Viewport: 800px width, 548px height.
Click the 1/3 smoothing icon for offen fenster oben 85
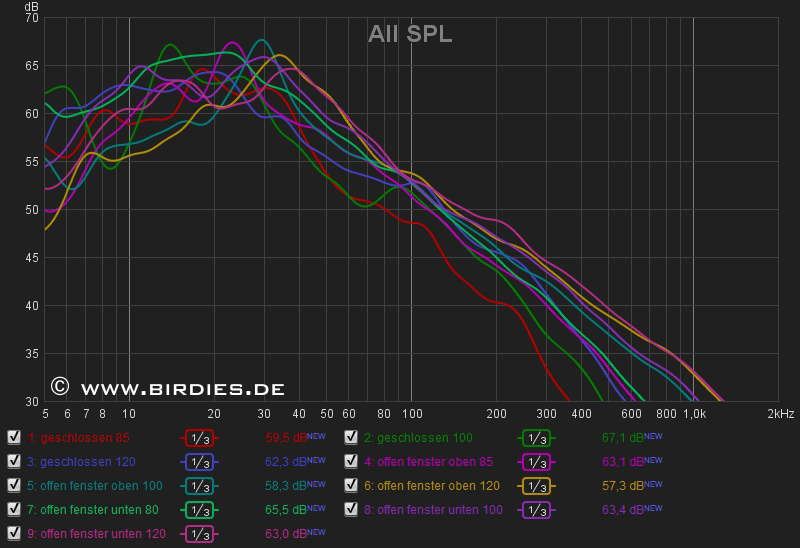point(537,461)
